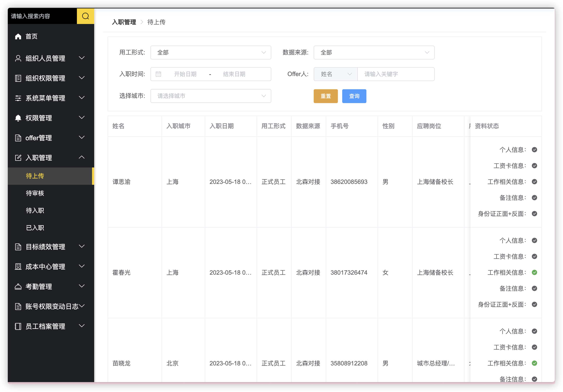Click the notebook icon for 员工档案管理

18,326
